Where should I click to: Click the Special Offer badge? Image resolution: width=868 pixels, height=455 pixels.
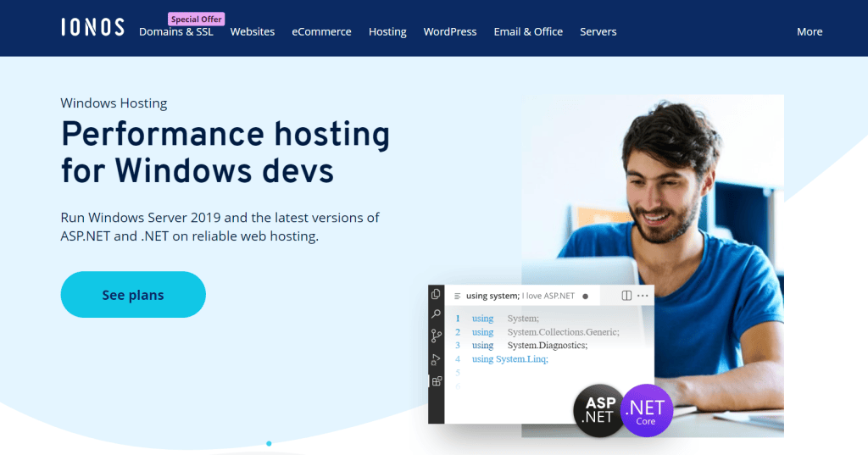(196, 19)
